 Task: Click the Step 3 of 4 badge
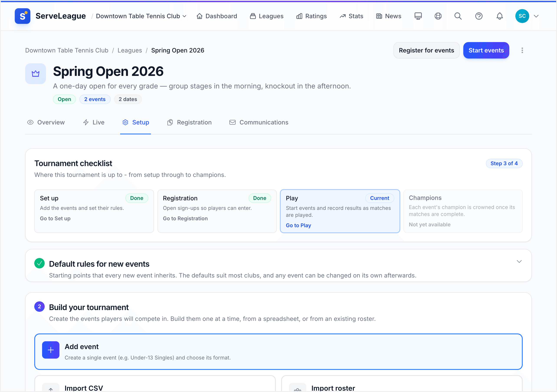click(x=504, y=163)
